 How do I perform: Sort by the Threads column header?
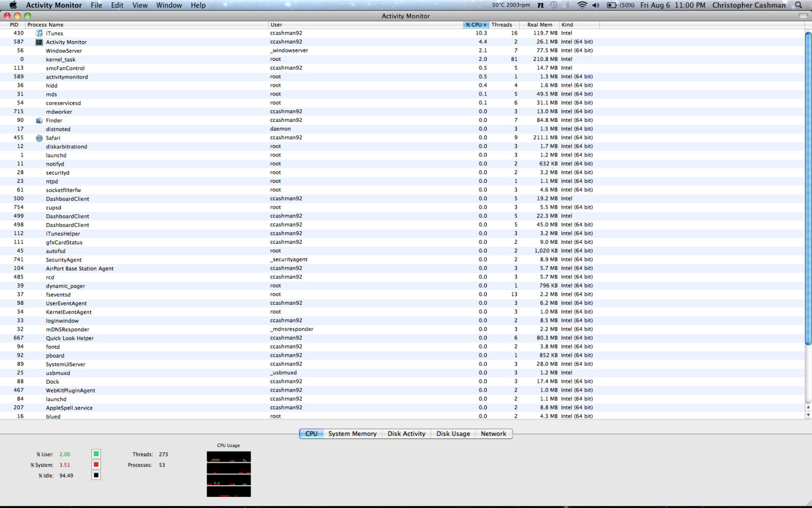504,25
